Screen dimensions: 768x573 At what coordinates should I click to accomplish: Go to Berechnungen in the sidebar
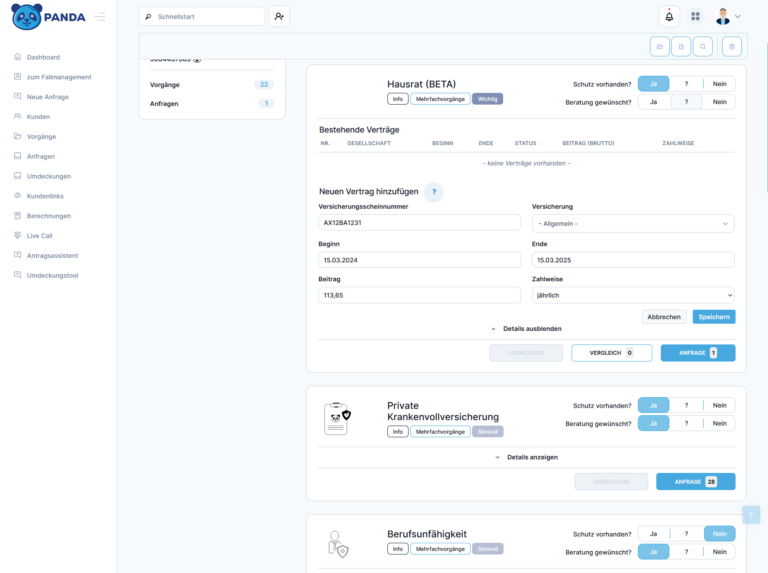pyautogui.click(x=48, y=215)
